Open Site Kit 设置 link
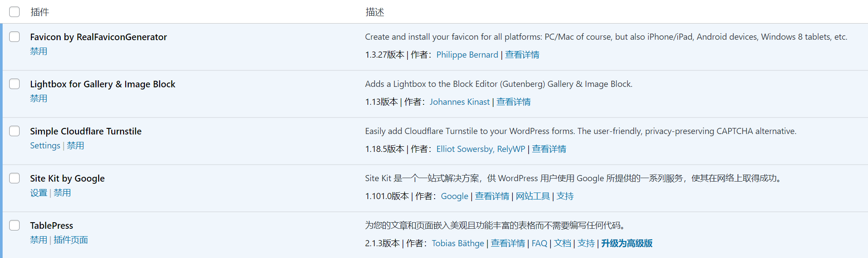The height and width of the screenshot is (258, 868). point(38,193)
